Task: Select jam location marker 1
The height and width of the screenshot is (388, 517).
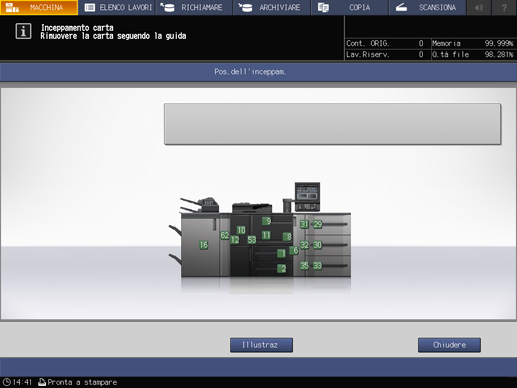Action: 282,253
